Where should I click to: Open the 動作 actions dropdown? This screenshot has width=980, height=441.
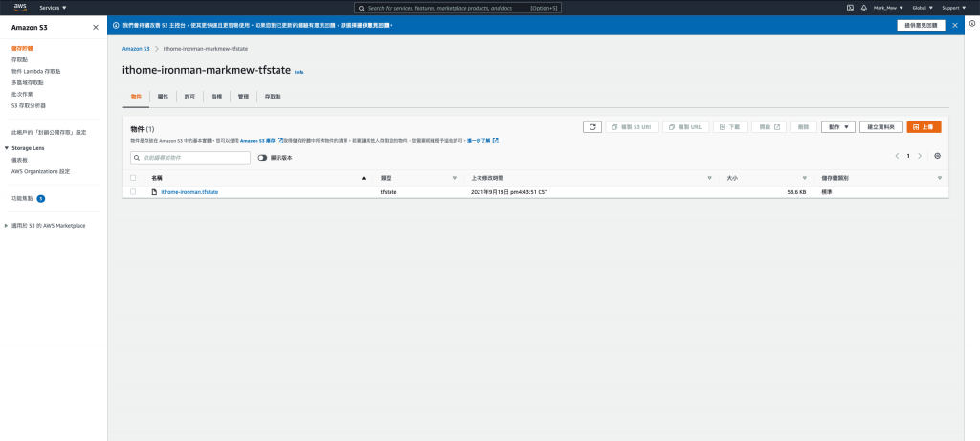(x=838, y=127)
